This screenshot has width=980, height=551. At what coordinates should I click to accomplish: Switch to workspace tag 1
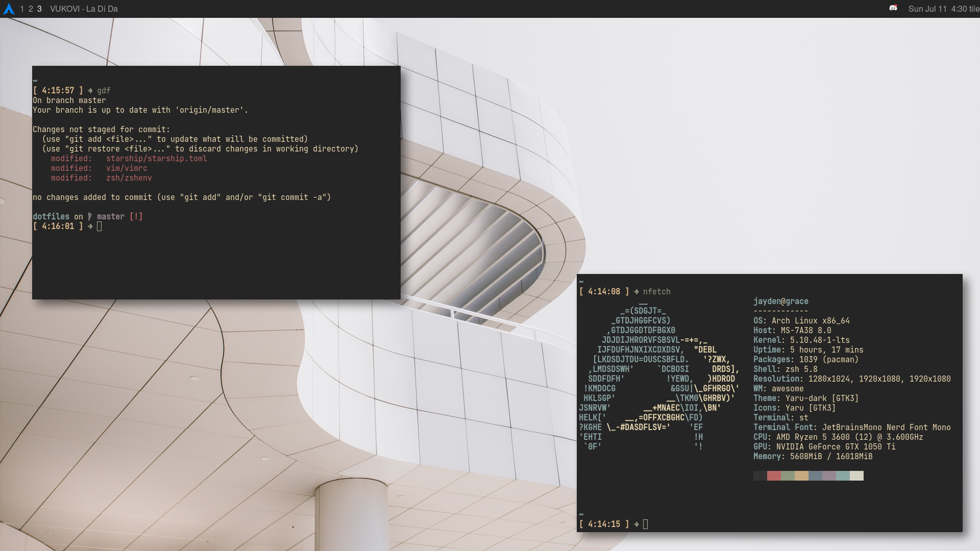(x=22, y=9)
